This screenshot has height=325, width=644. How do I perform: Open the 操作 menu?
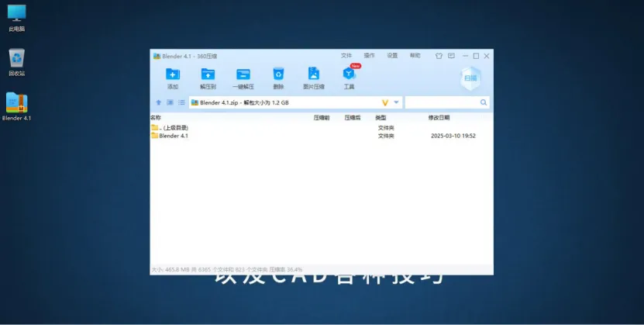369,56
